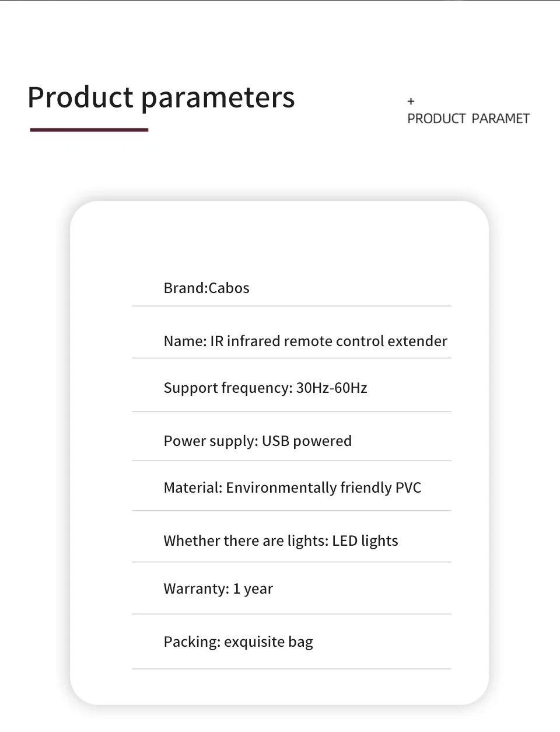The height and width of the screenshot is (732, 560).
Task: Click the small plus icon
Action: [411, 102]
